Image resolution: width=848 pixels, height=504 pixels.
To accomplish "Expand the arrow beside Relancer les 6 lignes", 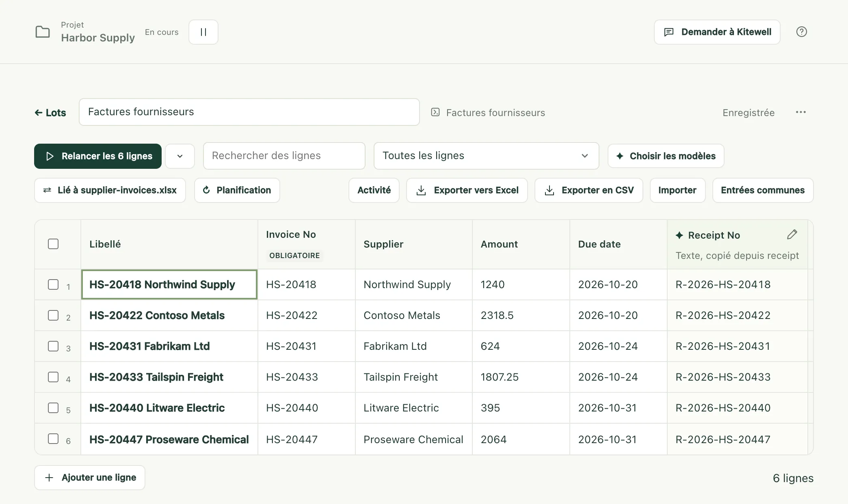I will point(180,156).
